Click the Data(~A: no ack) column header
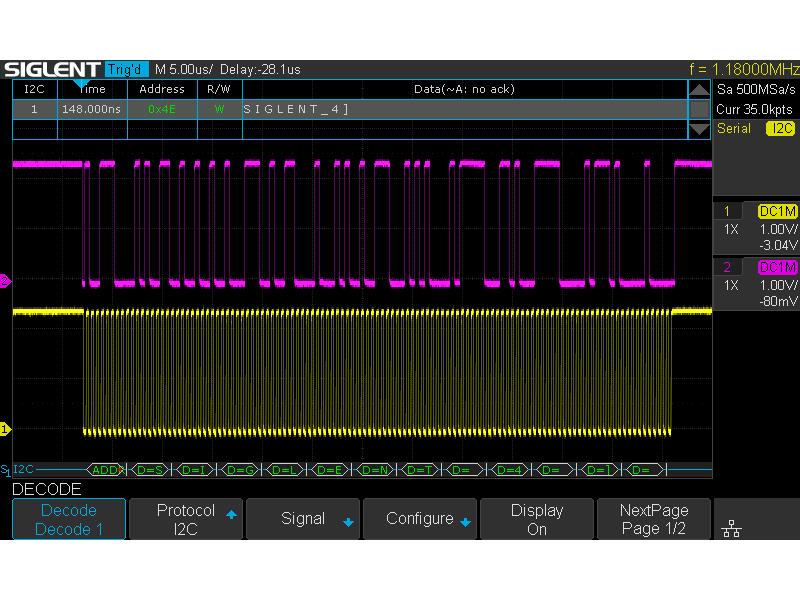Viewport: 800px width, 600px height. click(464, 89)
